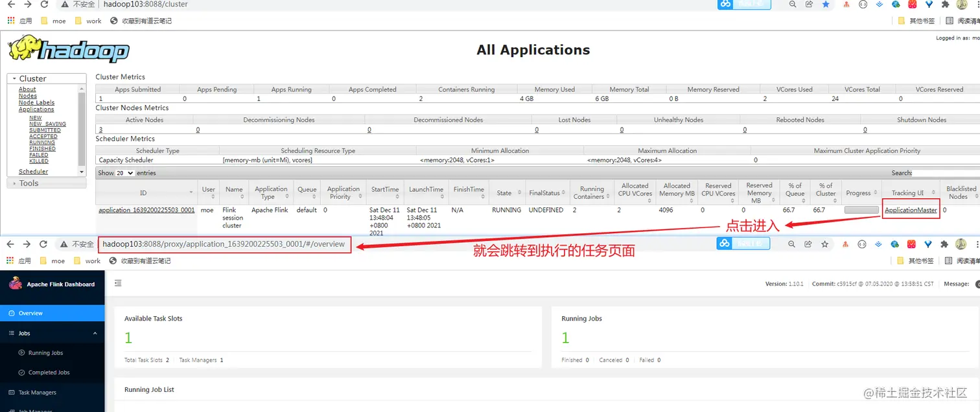Screen dimensions: 980x412
Task: Click the Apache Flink squirrel logo
Action: point(16,284)
